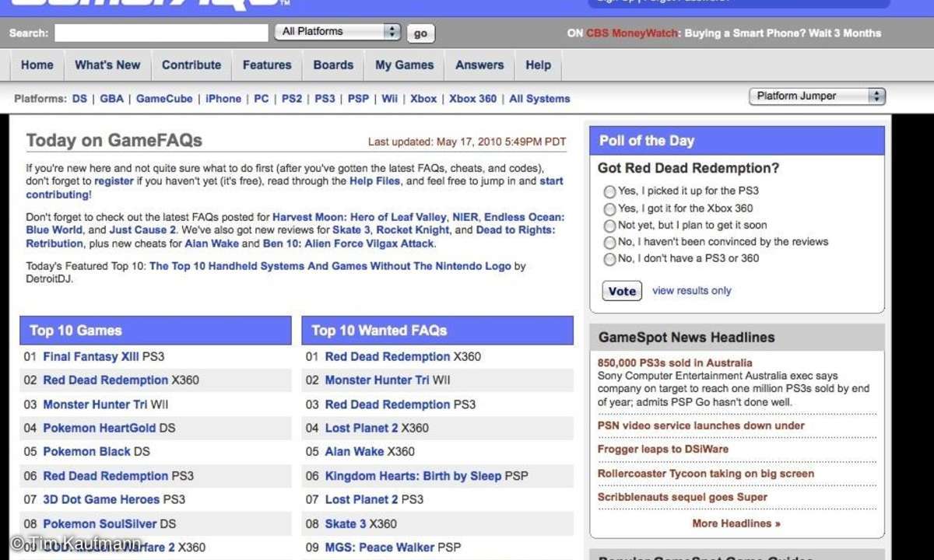The width and height of the screenshot is (934, 560).
Task: Go to the My Games tab
Action: pos(405,65)
